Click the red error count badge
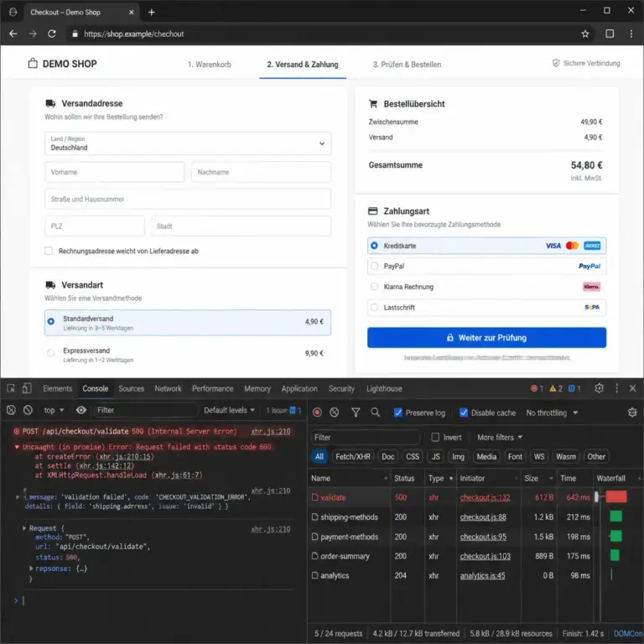The width and height of the screenshot is (644, 644). point(537,388)
